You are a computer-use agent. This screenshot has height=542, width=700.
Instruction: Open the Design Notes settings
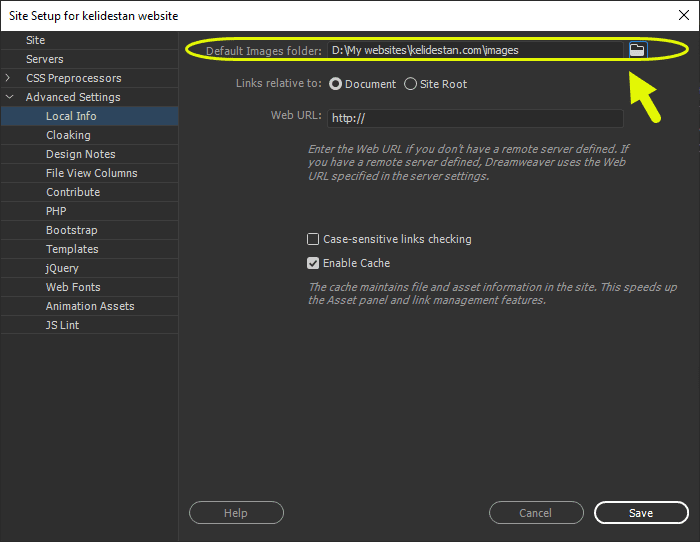[90, 154]
